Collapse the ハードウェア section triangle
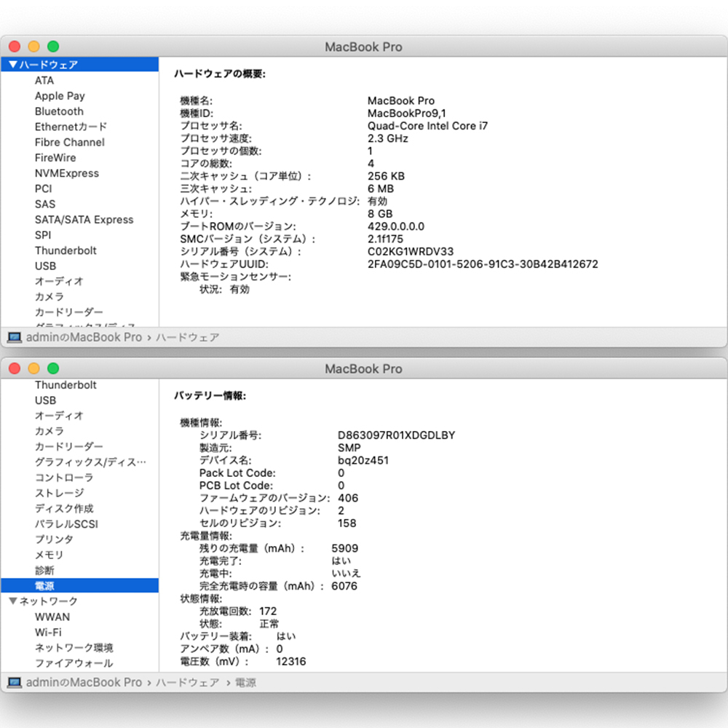 [x=15, y=64]
